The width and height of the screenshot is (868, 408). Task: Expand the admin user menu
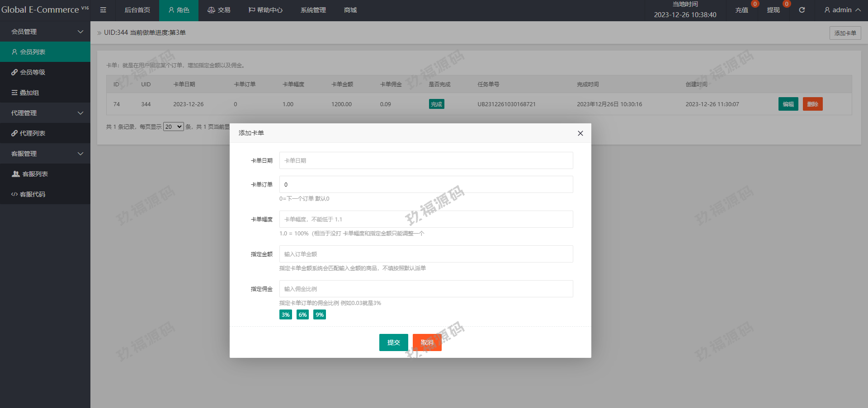pyautogui.click(x=842, y=10)
